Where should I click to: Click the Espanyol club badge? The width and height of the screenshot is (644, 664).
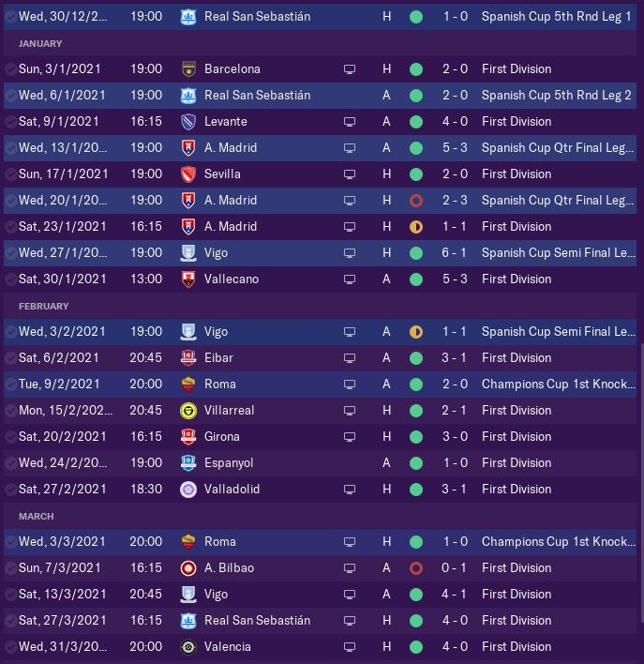coord(187,463)
